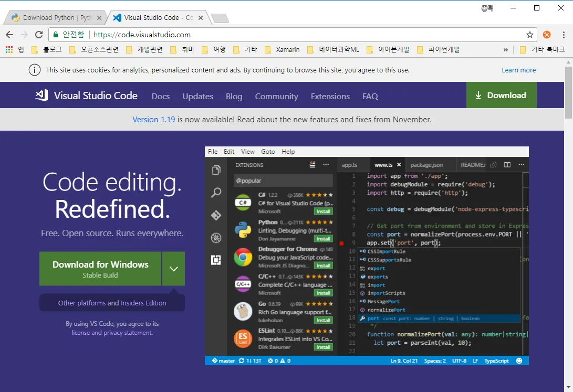Viewport: 573px width, 392px height.
Task: Click the page vertical scrollbar thumb
Action: (x=568, y=93)
